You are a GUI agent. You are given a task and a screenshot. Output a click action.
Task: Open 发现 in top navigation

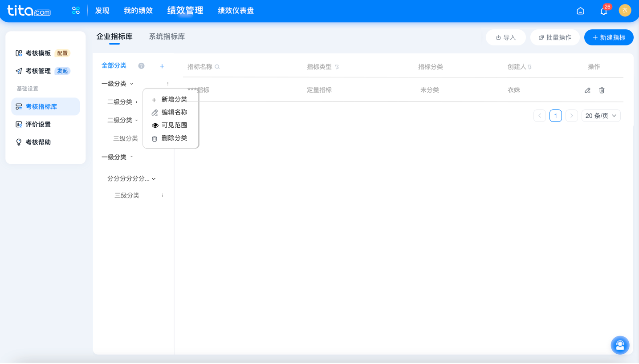(x=102, y=11)
